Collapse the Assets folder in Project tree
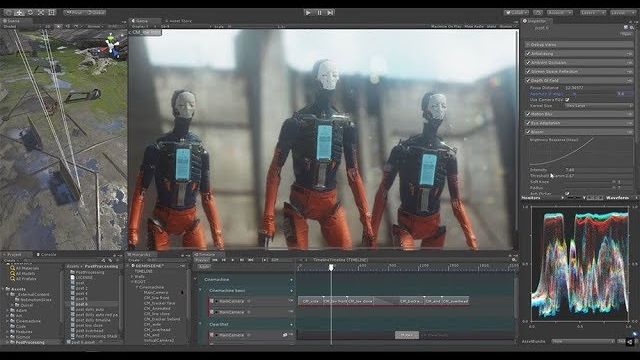The width and height of the screenshot is (640, 360). (x=4, y=289)
